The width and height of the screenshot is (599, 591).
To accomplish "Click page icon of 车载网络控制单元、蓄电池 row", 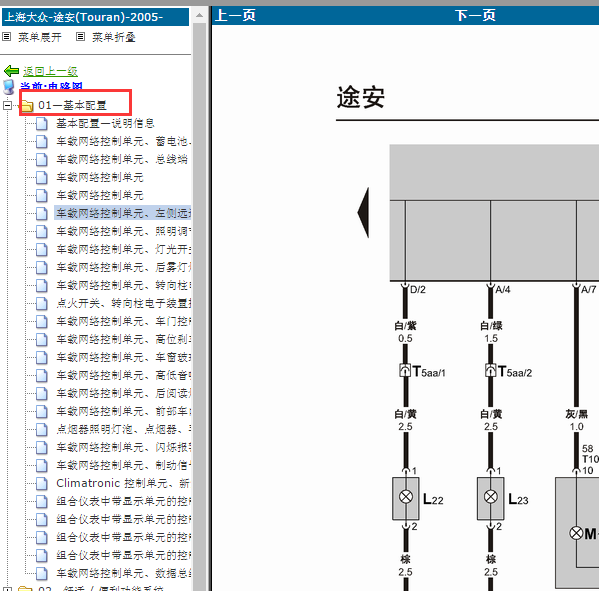I will [x=42, y=141].
